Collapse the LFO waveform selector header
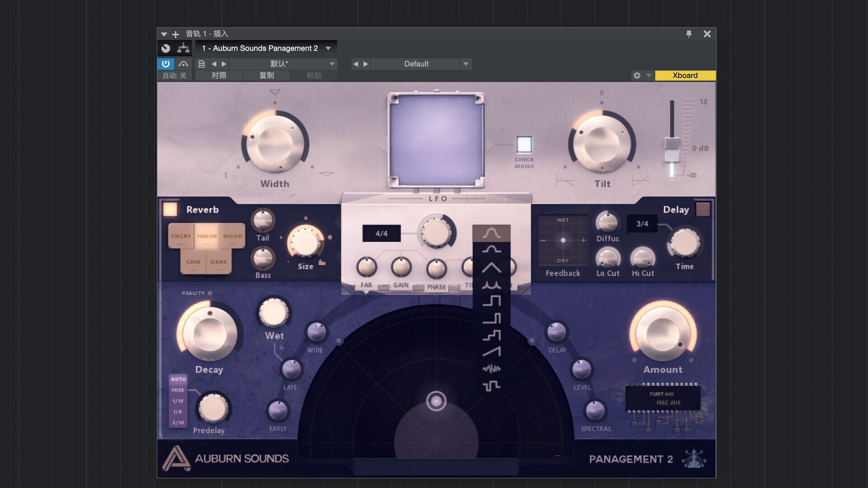868x488 pixels. (491, 233)
